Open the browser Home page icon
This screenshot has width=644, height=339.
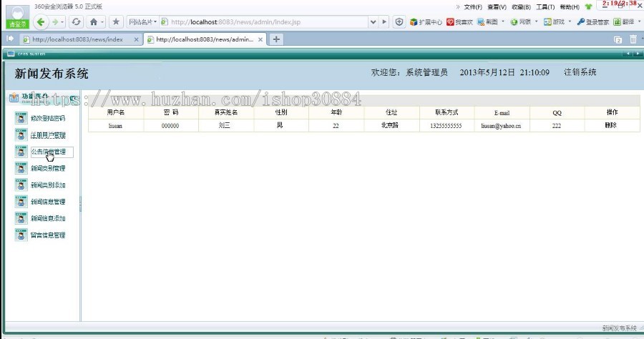pos(94,21)
